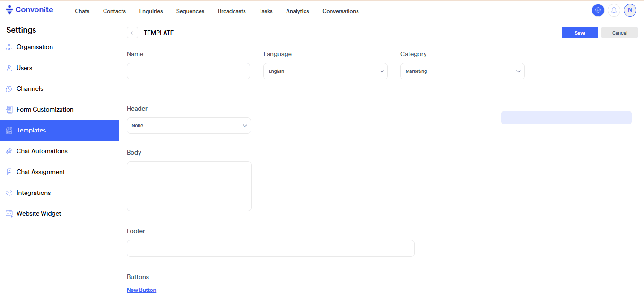The image size is (644, 300).
Task: Click the Channels WhatsApp icon
Action: tap(9, 89)
